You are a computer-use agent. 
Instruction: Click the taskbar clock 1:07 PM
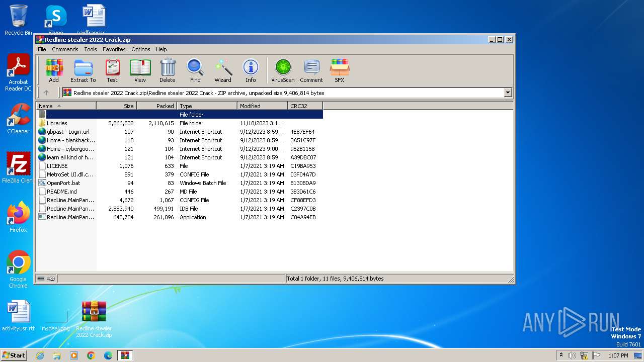tap(618, 355)
